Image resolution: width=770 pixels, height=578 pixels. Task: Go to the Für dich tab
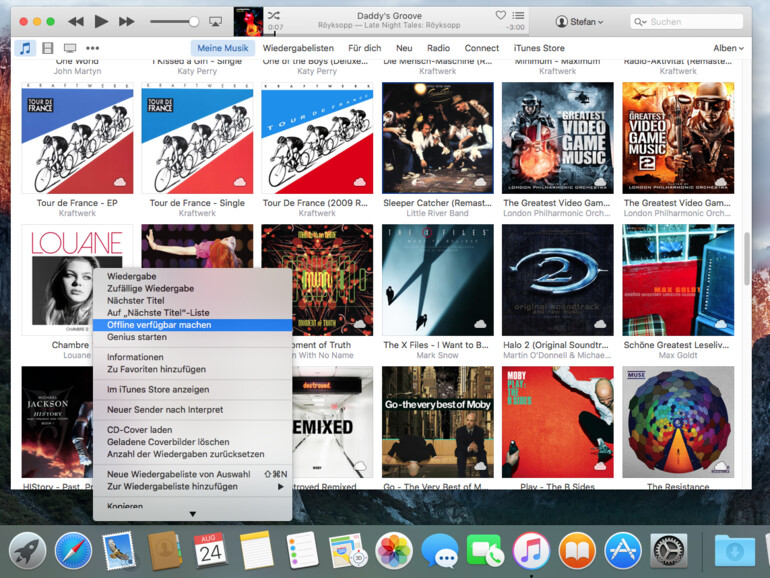(364, 48)
